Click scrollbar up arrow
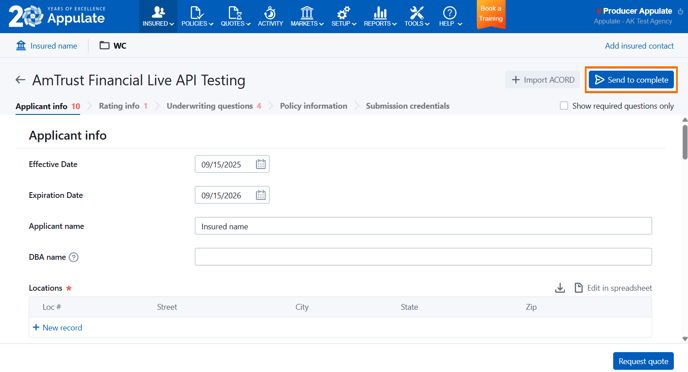Image resolution: width=688 pixels, height=372 pixels. coord(685,120)
